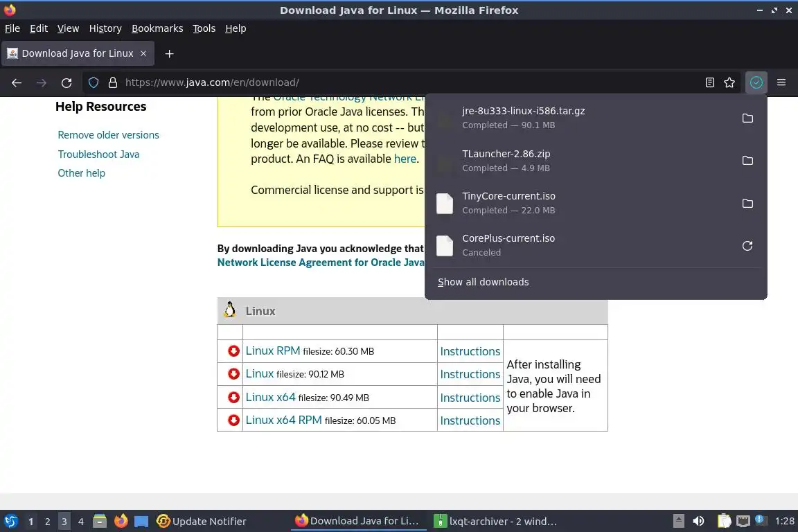Open Instructions for Linux x64 RPM row

coord(470,420)
